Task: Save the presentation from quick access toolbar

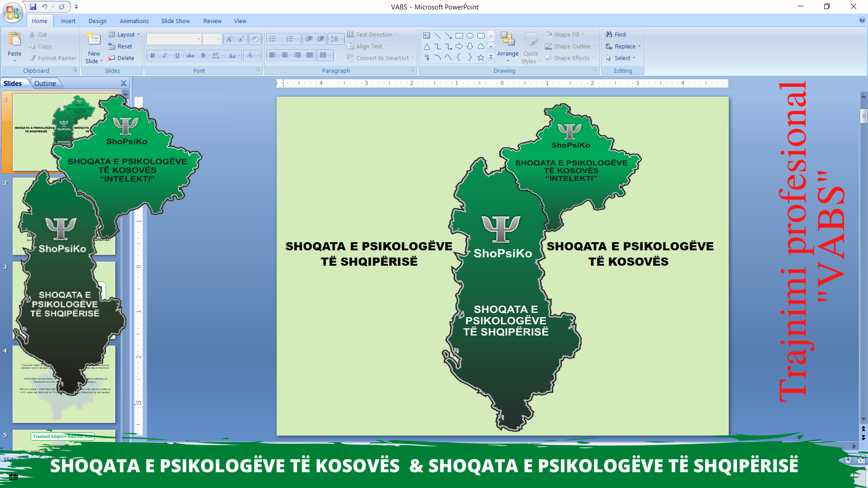Action: click(33, 7)
